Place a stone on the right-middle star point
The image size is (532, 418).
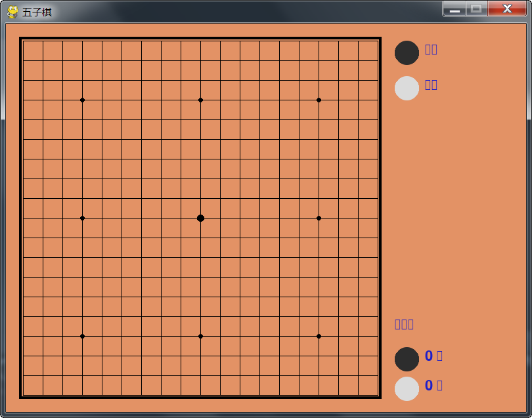(319, 218)
